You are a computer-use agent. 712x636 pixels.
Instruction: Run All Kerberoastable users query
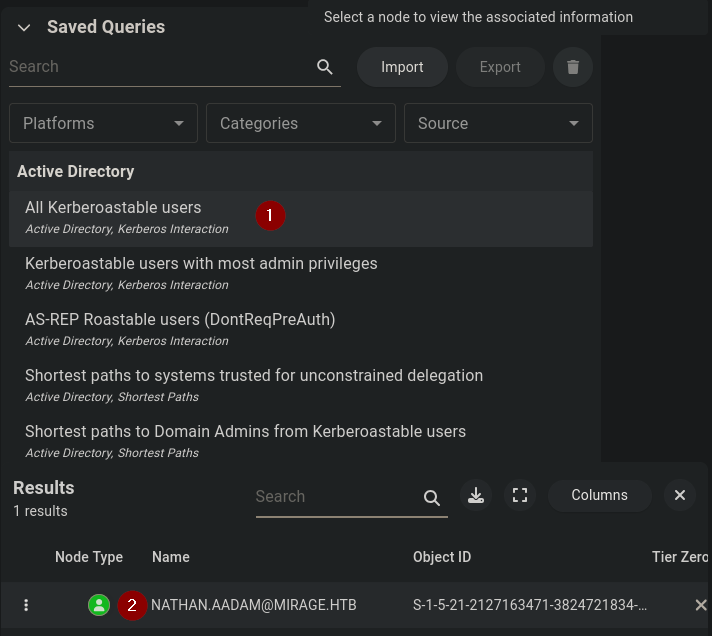point(113,208)
